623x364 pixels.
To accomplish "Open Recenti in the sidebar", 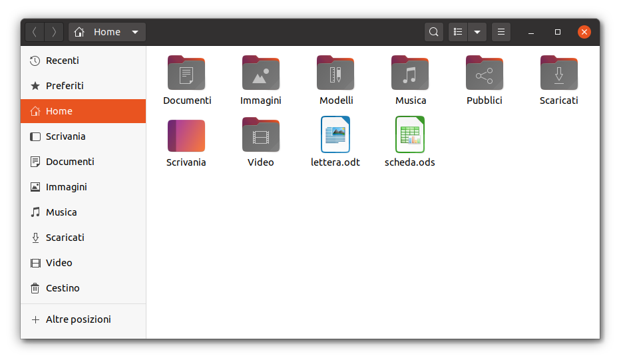I will click(62, 61).
